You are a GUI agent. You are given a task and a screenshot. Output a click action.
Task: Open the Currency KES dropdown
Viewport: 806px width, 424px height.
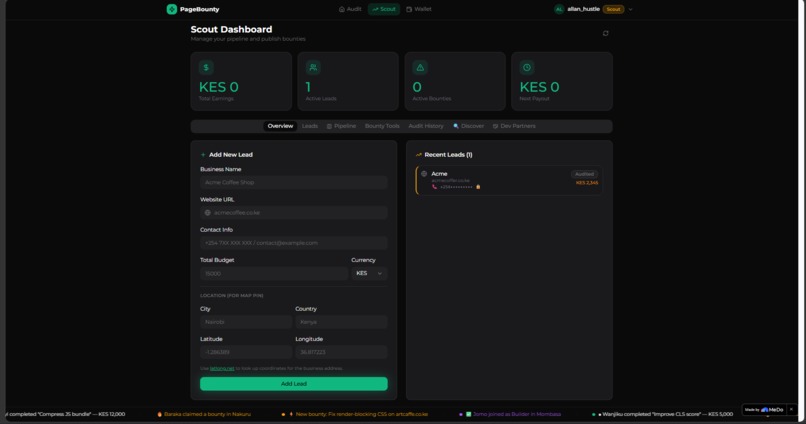[369, 273]
